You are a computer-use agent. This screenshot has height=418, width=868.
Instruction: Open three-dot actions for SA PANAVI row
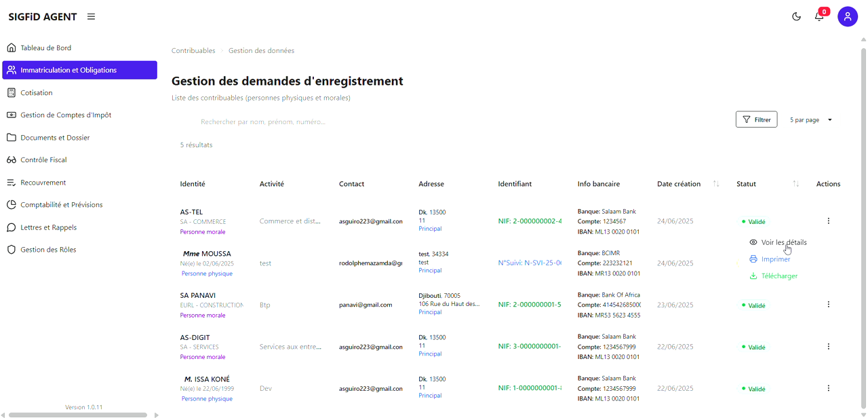pyautogui.click(x=828, y=305)
